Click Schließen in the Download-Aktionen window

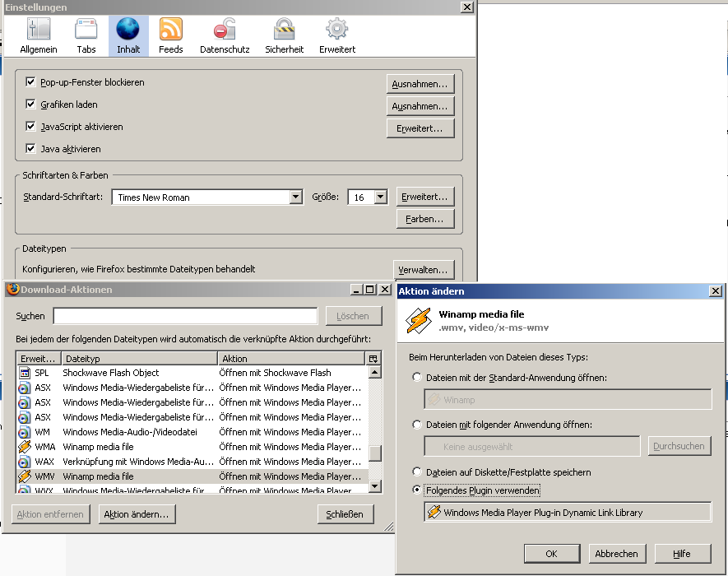point(345,514)
